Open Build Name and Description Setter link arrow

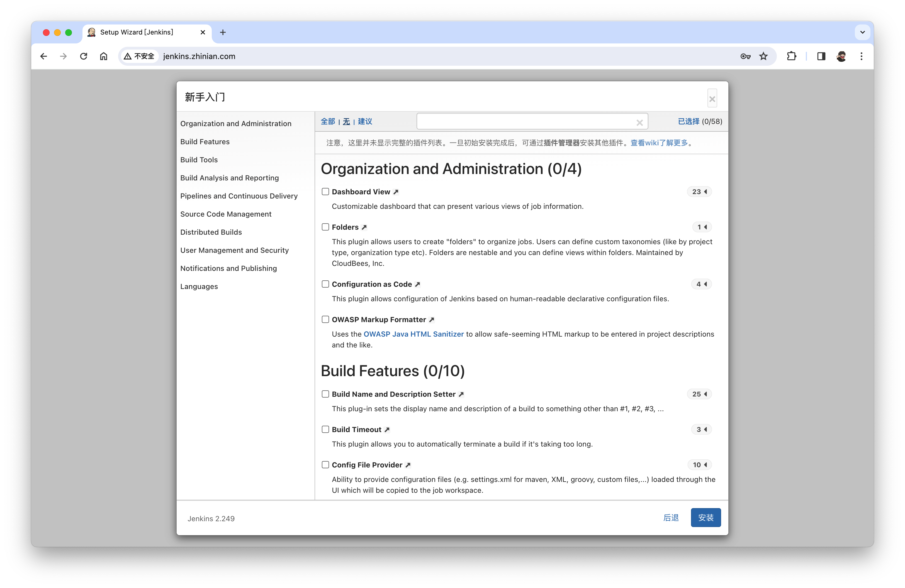point(461,394)
